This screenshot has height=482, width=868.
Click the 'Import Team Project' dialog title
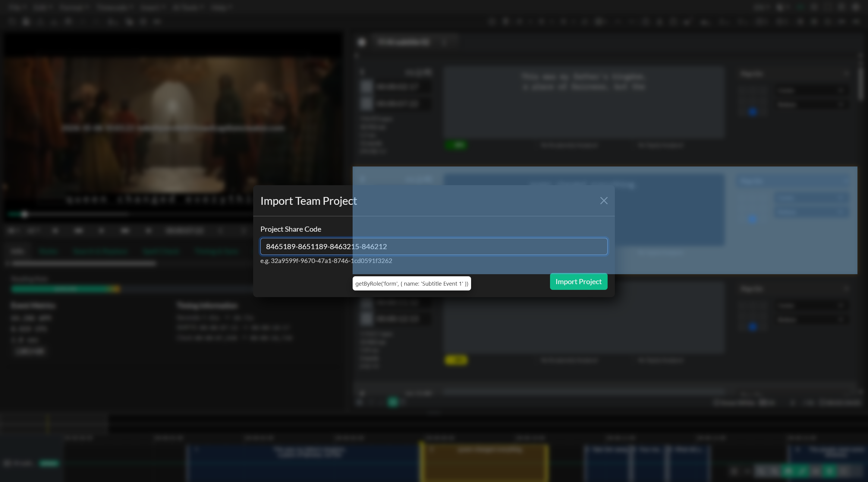(x=308, y=201)
